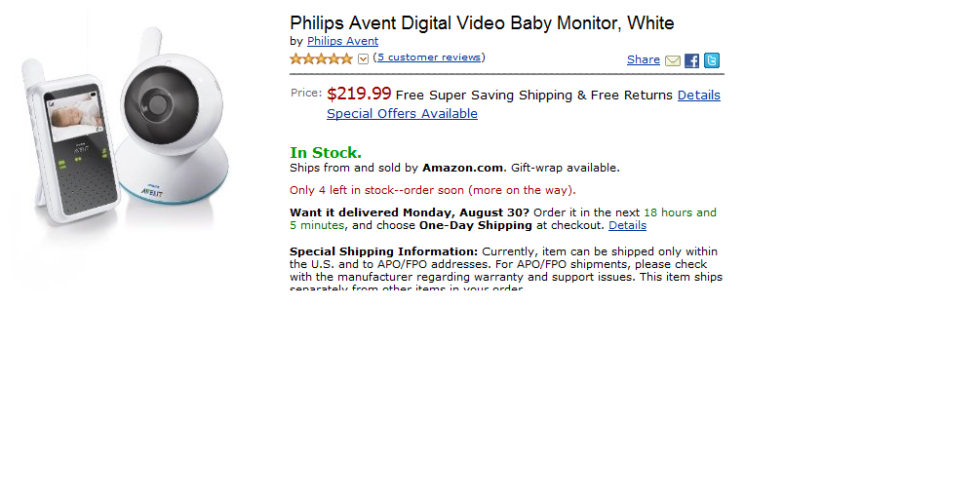Image resolution: width=980 pixels, height=500 pixels.
Task: Click the product title heading
Action: [482, 22]
